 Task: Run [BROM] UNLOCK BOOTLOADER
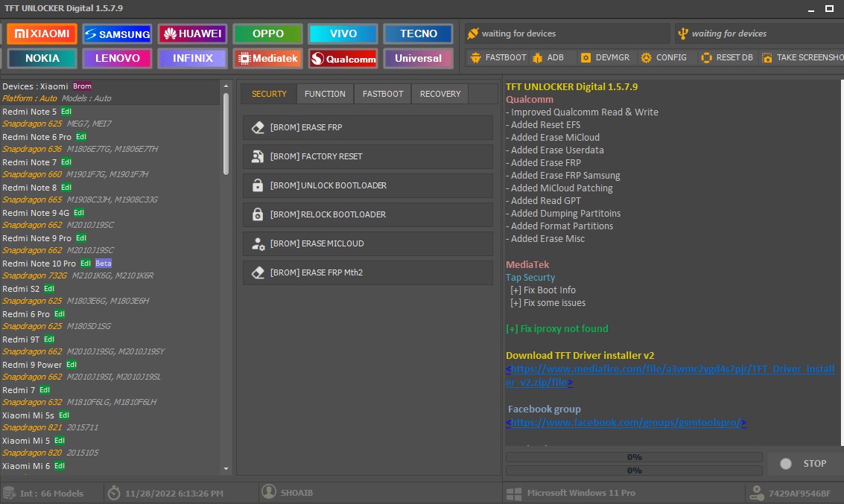[368, 185]
